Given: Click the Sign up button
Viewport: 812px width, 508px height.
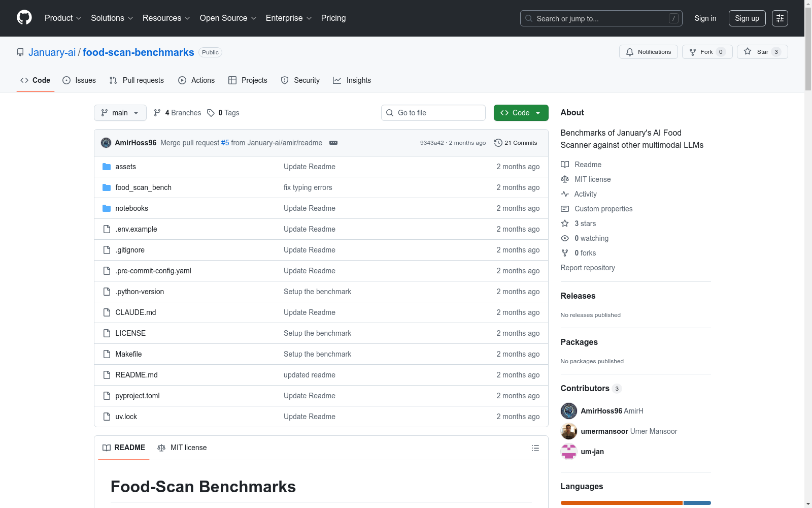Looking at the screenshot, I should (747, 18).
